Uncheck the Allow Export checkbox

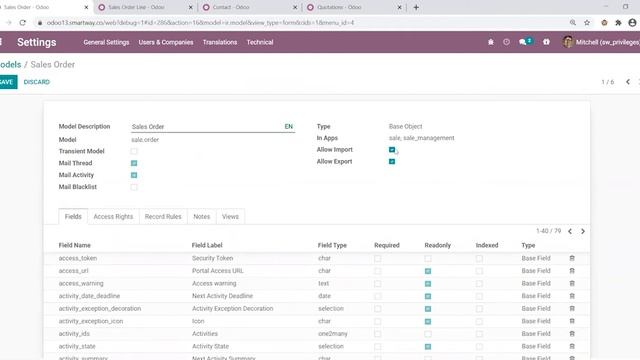(x=392, y=162)
